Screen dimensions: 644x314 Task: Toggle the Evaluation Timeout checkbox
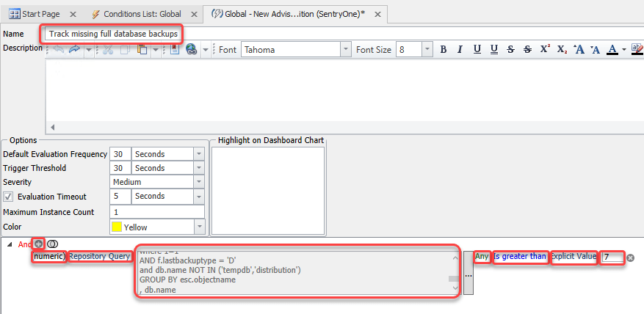8,197
